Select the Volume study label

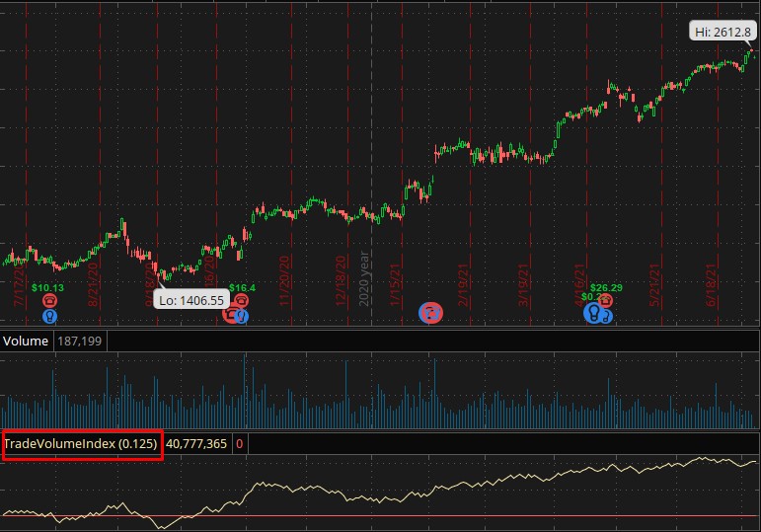27,342
